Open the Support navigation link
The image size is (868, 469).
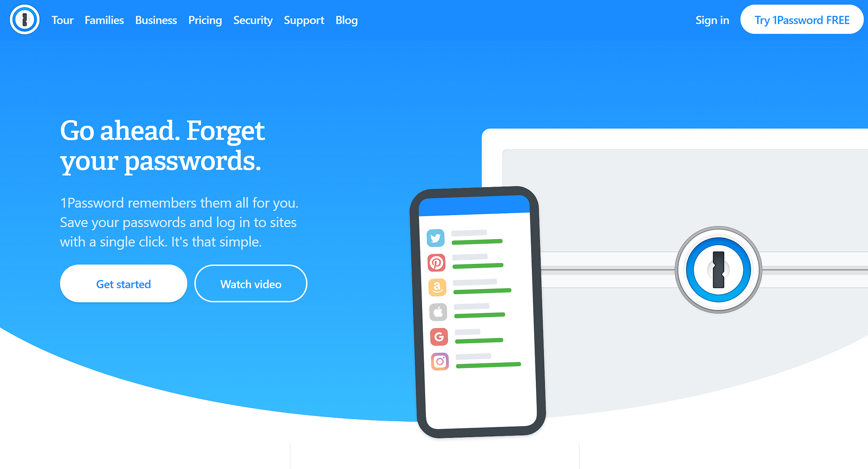[304, 20]
